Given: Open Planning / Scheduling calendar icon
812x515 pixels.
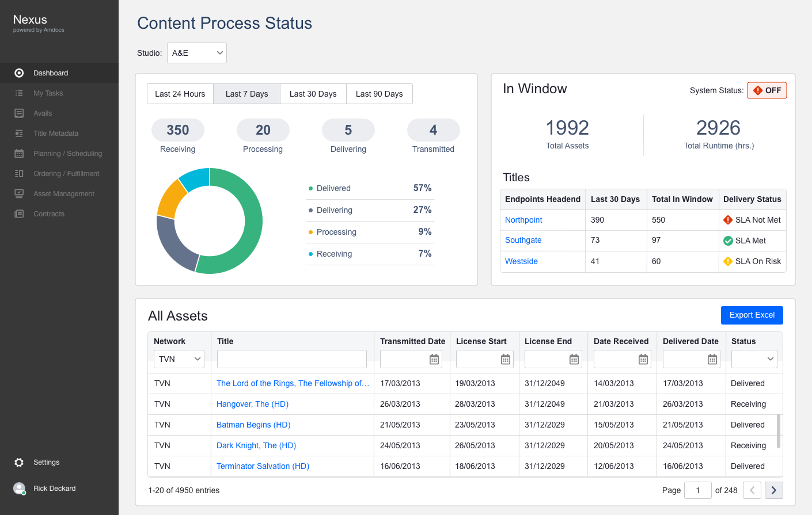Looking at the screenshot, I should (x=19, y=154).
